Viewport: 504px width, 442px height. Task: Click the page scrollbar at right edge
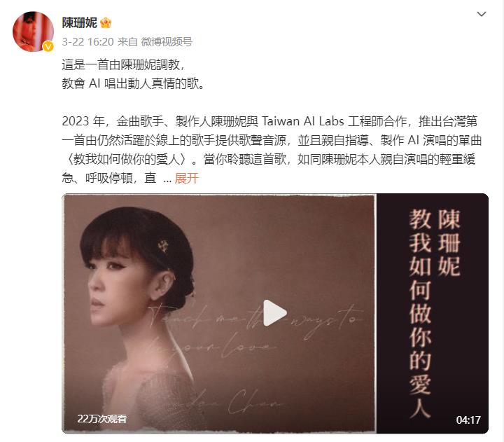point(503,221)
